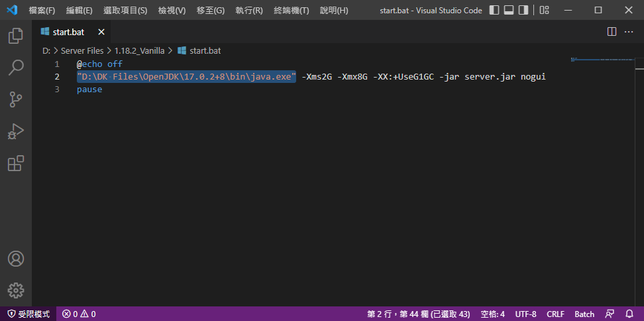Click the vertical scrollbar of the editor

pyautogui.click(x=639, y=181)
